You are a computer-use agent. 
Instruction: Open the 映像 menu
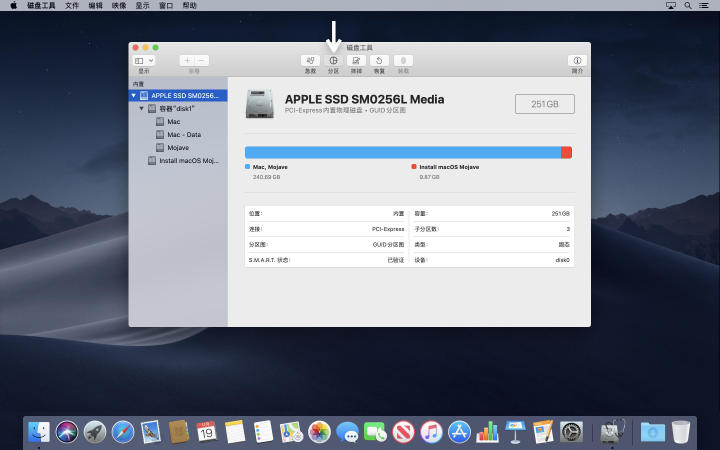[x=119, y=6]
